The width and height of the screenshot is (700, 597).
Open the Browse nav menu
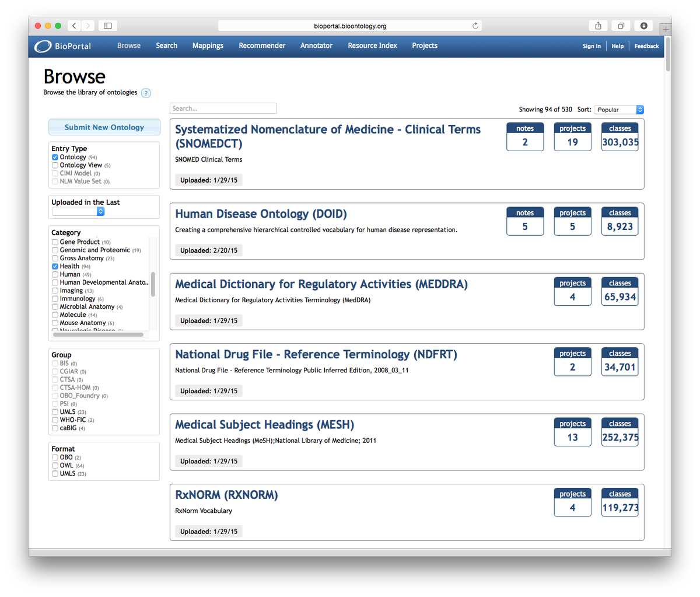click(x=129, y=46)
